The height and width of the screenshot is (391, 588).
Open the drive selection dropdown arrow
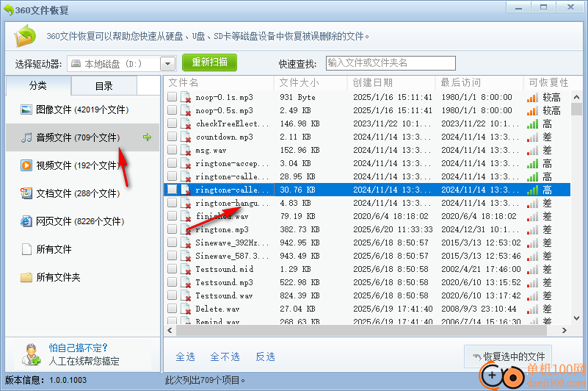167,64
